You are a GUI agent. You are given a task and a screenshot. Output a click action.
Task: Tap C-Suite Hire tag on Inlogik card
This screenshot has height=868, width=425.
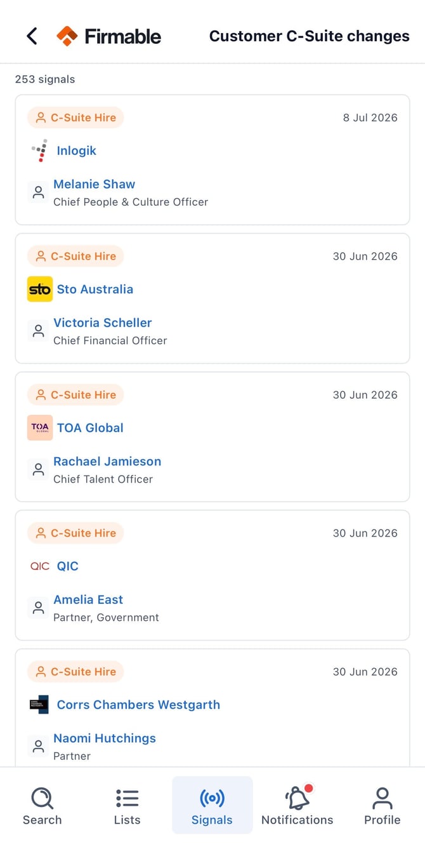pos(75,117)
